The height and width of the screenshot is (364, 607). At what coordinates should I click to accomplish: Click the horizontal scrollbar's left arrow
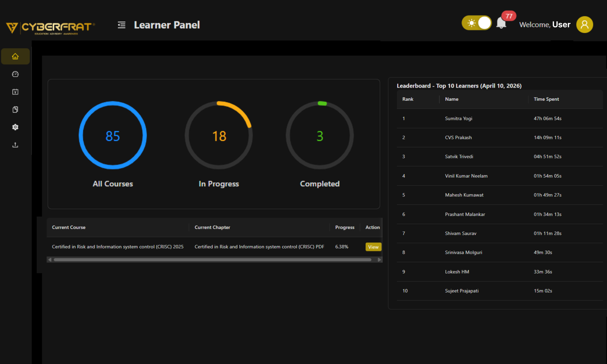pyautogui.click(x=50, y=260)
